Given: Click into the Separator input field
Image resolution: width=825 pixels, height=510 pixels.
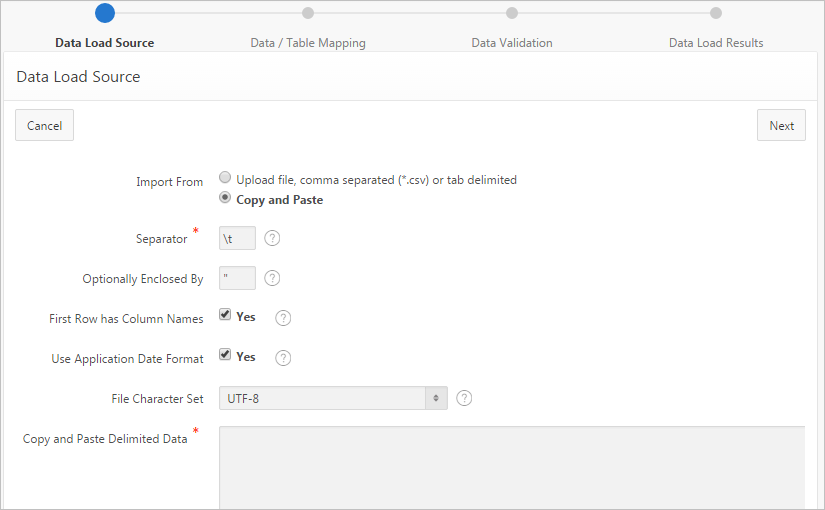Looking at the screenshot, I should tap(237, 239).
